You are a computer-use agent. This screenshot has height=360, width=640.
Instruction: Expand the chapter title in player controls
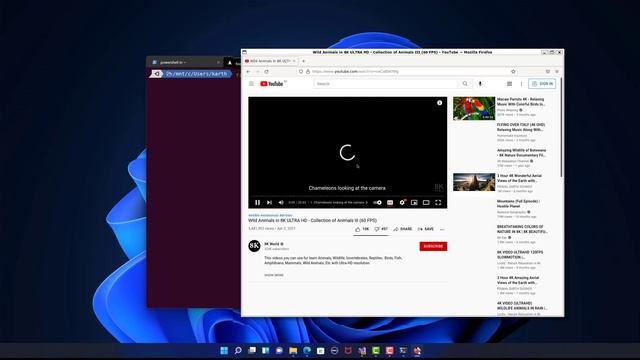[x=339, y=202]
